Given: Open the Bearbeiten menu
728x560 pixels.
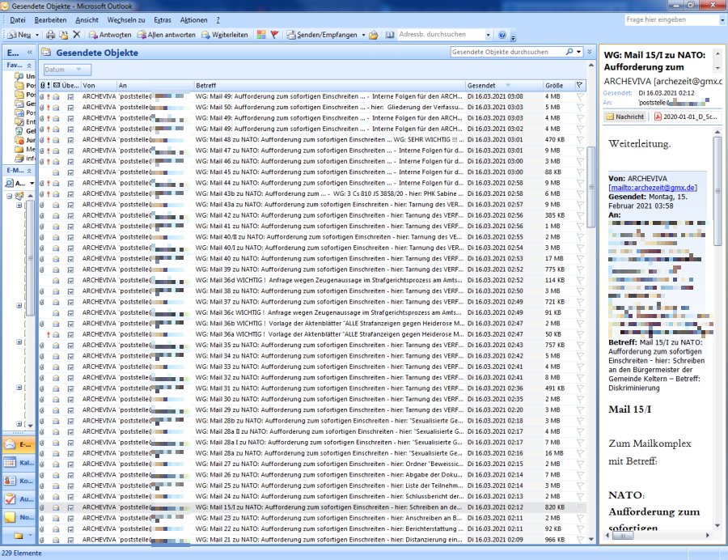Looking at the screenshot, I should (x=50, y=20).
